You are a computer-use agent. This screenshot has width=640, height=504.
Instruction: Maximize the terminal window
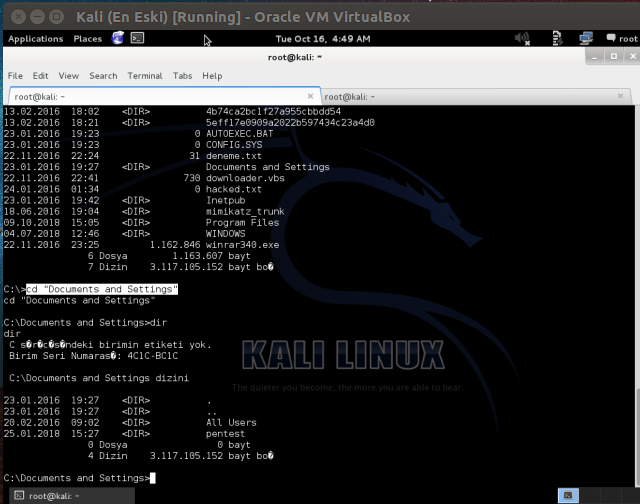(x=614, y=57)
